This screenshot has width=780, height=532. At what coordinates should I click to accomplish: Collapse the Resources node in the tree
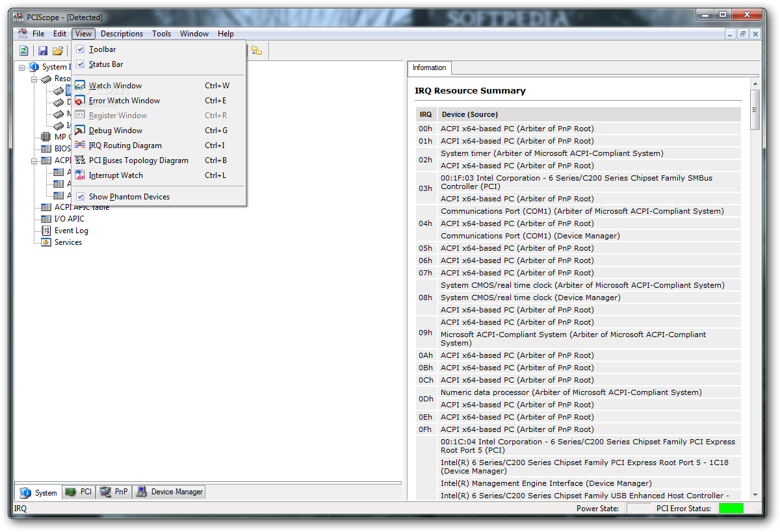(x=34, y=79)
